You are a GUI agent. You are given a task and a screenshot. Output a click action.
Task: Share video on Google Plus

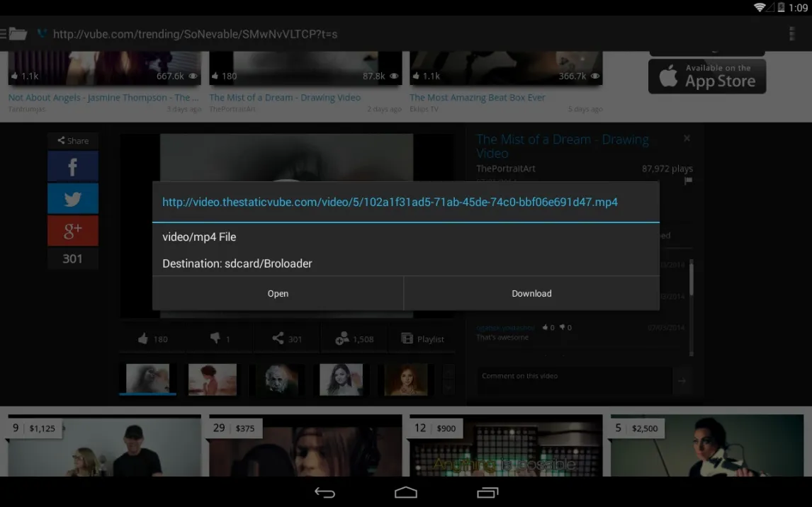tap(73, 230)
